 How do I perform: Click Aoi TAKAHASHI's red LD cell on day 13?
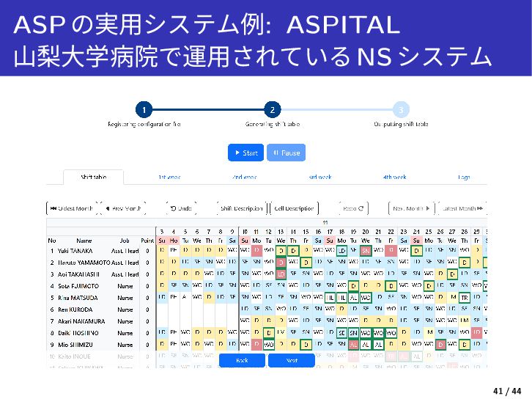281,274
